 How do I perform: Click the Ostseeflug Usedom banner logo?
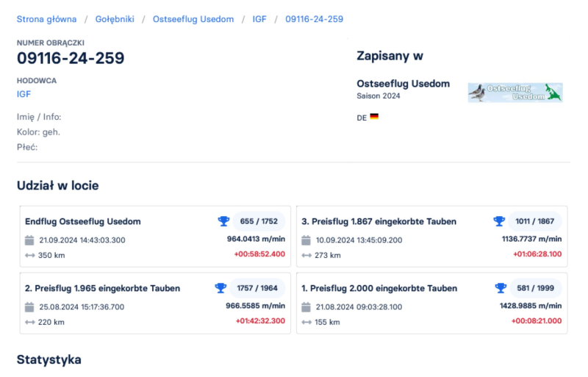point(514,93)
